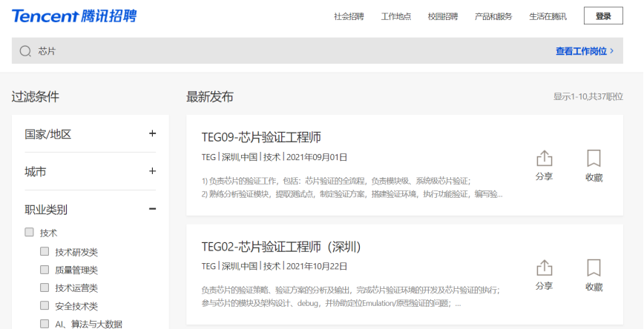Click the TEG09 job description starting 负责芯片的验证工作
The height and width of the screenshot is (329, 644).
click(352, 187)
